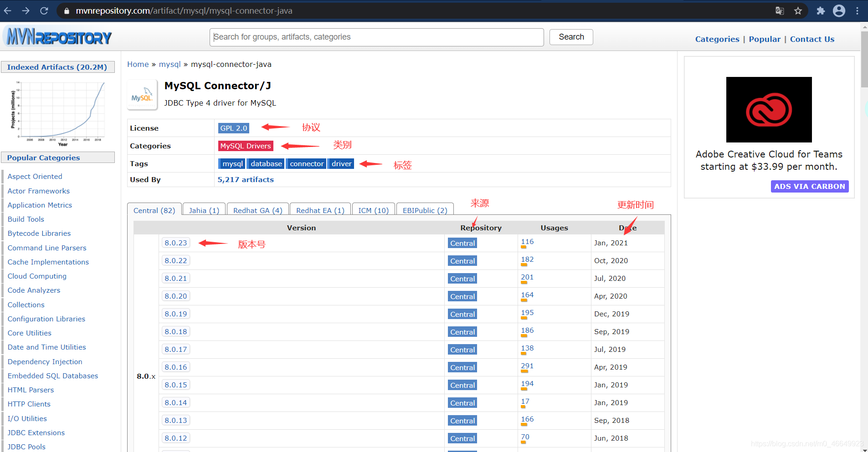
Task: Open the Indexed Artifacts (20.2M) header
Action: (x=57, y=67)
